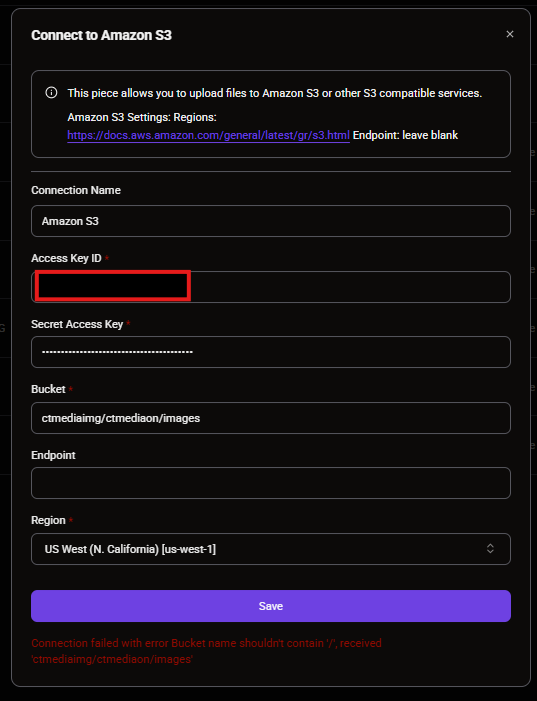Image resolution: width=537 pixels, height=701 pixels.
Task: Click the Secret Access Key label
Action: pyautogui.click(x=77, y=324)
